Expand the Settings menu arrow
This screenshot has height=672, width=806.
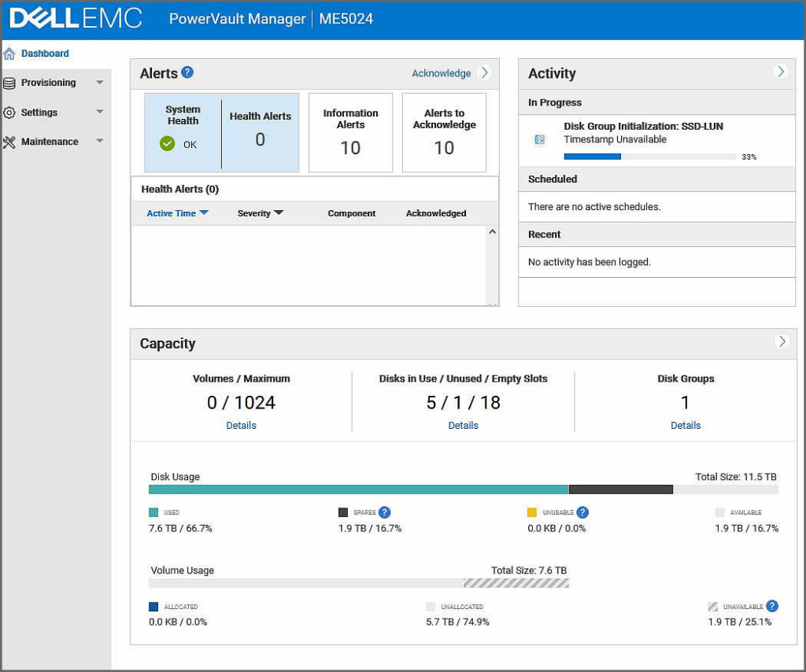pyautogui.click(x=99, y=113)
